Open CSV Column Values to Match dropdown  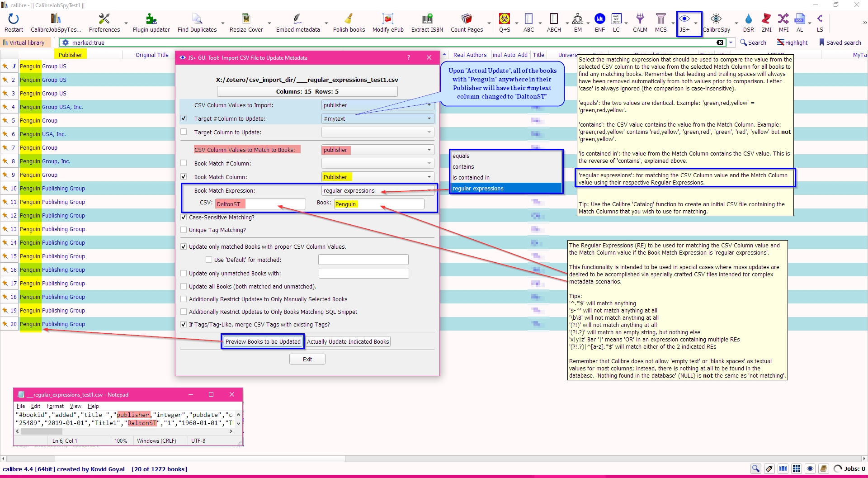click(x=377, y=150)
